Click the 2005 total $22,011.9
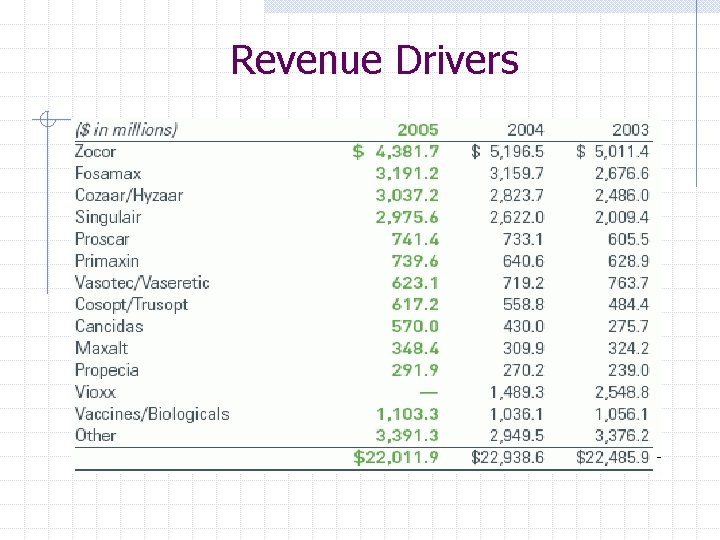The height and width of the screenshot is (540, 720). point(396,457)
